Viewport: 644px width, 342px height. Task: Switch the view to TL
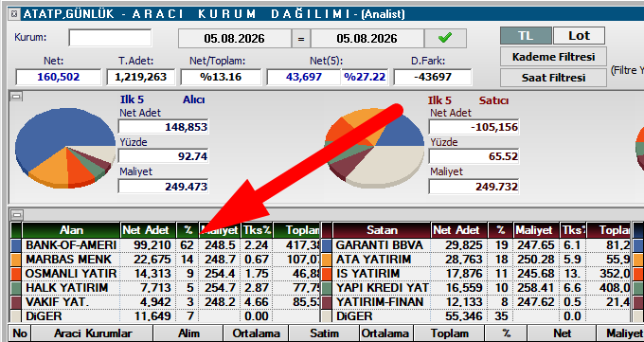click(x=526, y=36)
